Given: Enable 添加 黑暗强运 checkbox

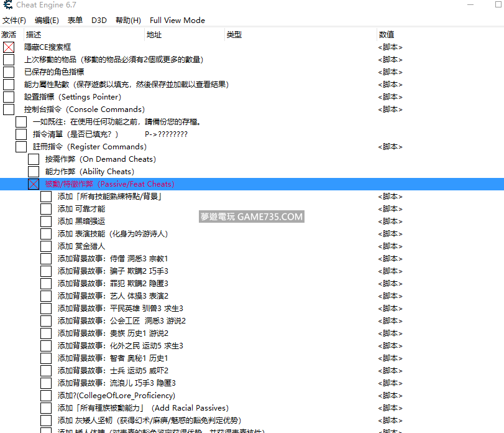Looking at the screenshot, I should click(46, 221).
